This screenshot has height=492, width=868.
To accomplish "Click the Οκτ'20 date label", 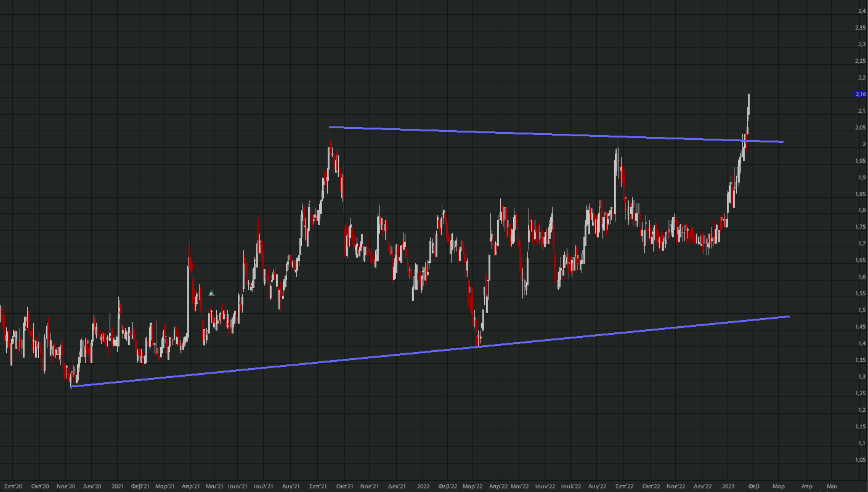I will [x=40, y=486].
